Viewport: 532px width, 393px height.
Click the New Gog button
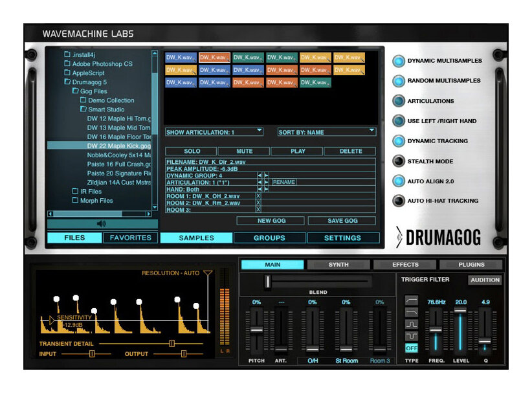pos(271,221)
